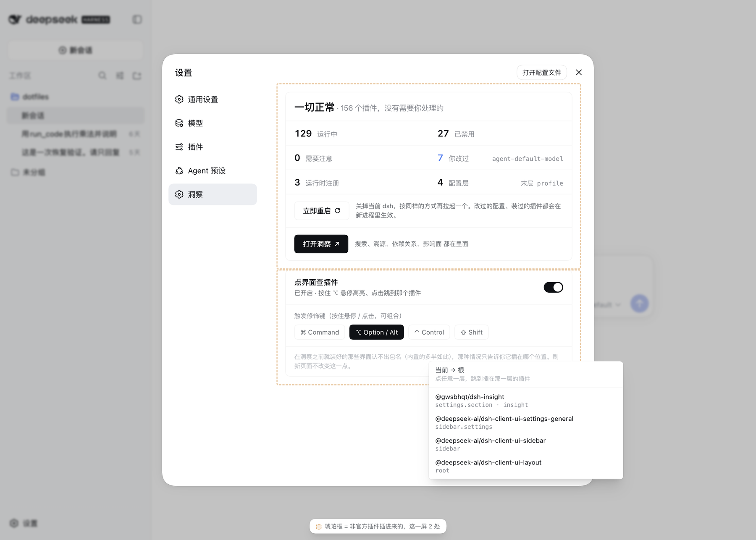Open the 插件 settings section
This screenshot has width=756, height=540.
coord(213,147)
